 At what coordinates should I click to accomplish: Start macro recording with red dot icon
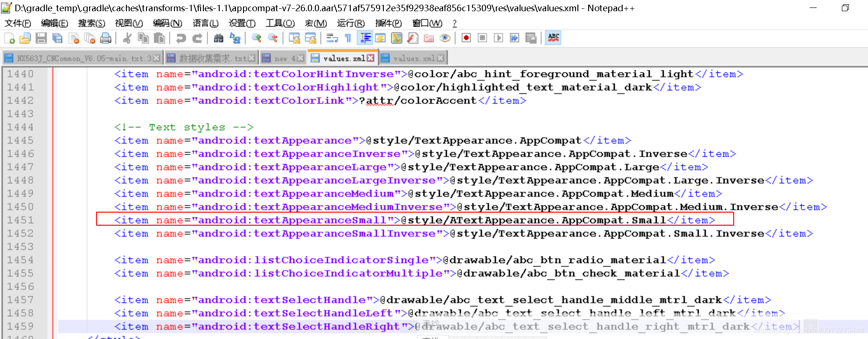point(466,38)
